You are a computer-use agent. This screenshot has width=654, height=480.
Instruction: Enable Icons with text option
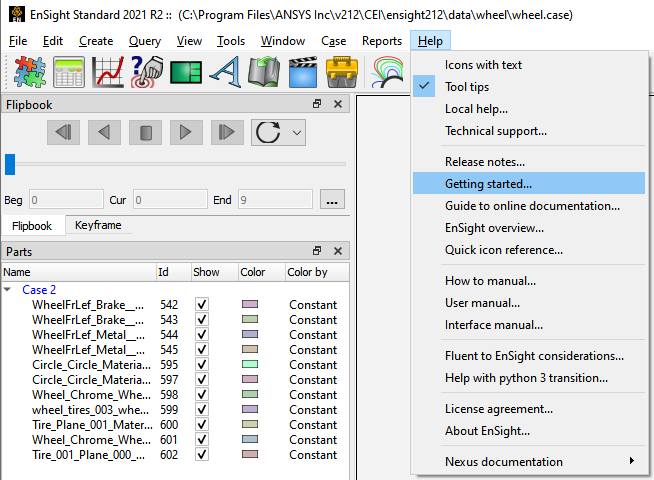[529, 65]
